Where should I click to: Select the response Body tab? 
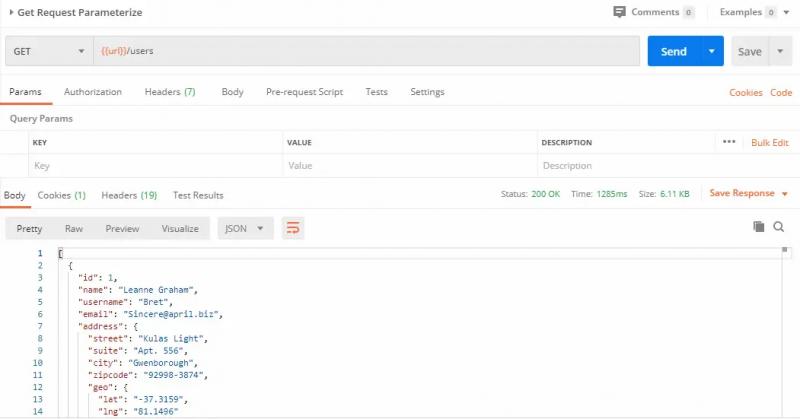[x=14, y=195]
